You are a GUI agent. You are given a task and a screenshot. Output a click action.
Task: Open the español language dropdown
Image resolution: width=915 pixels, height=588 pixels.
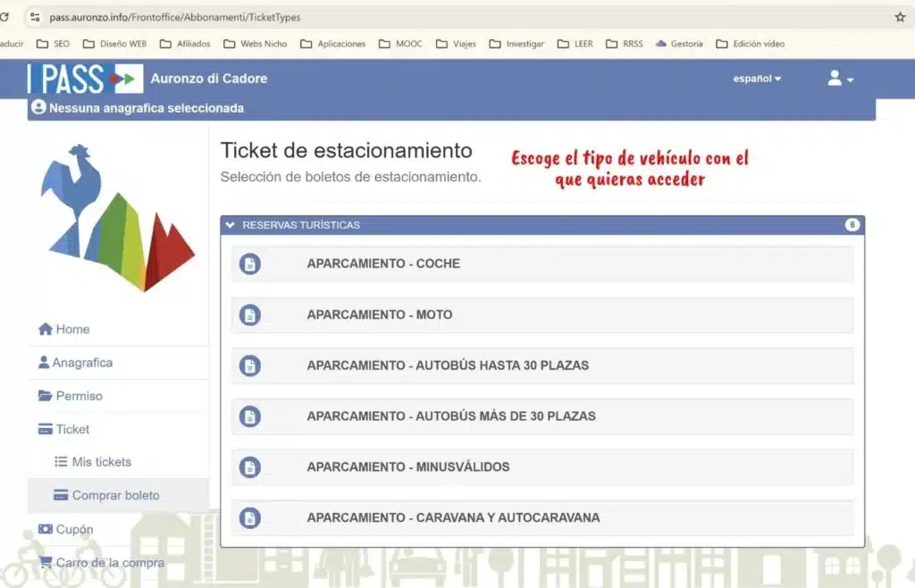click(x=757, y=79)
